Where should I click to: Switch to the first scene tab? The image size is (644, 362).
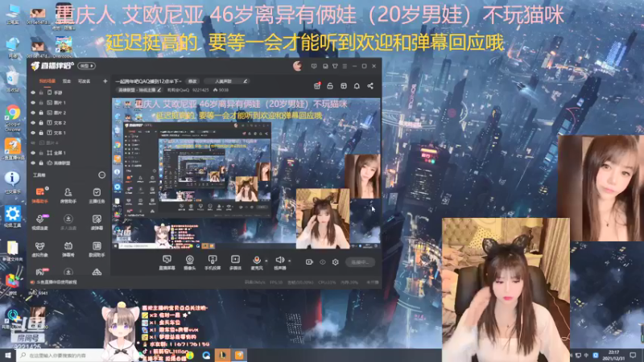[x=47, y=81]
